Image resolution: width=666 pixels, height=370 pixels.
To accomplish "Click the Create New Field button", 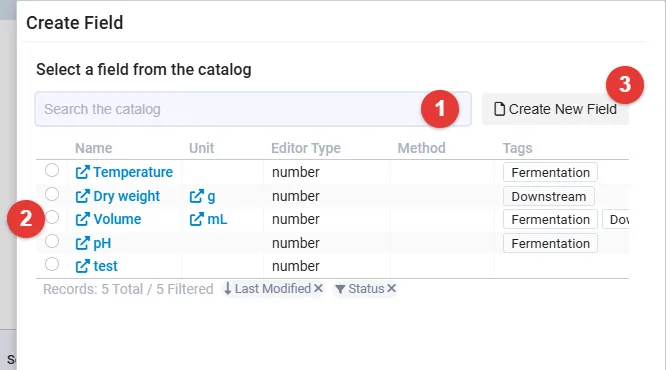I will click(555, 109).
